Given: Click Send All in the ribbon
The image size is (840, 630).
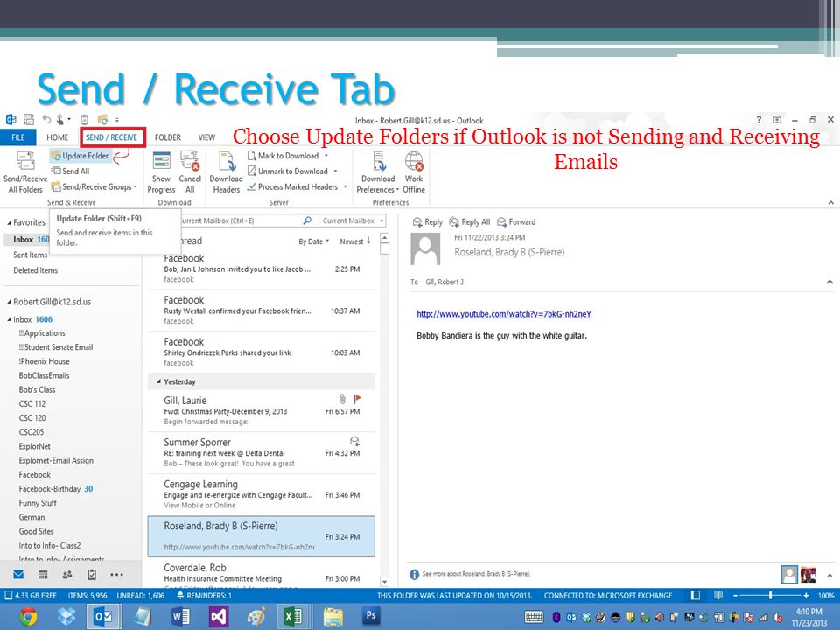Looking at the screenshot, I should point(70,171).
